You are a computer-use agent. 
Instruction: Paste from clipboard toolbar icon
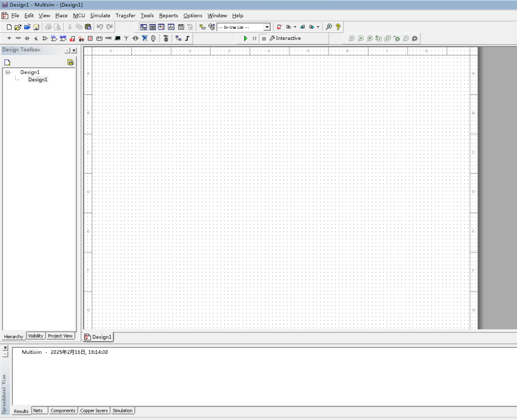click(88, 27)
